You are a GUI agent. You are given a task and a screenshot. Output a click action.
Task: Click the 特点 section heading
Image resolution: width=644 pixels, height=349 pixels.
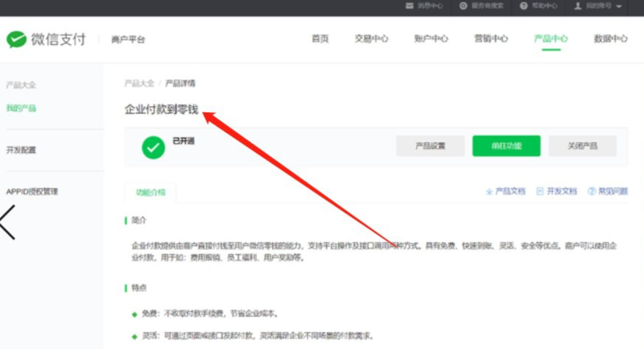pyautogui.click(x=139, y=288)
